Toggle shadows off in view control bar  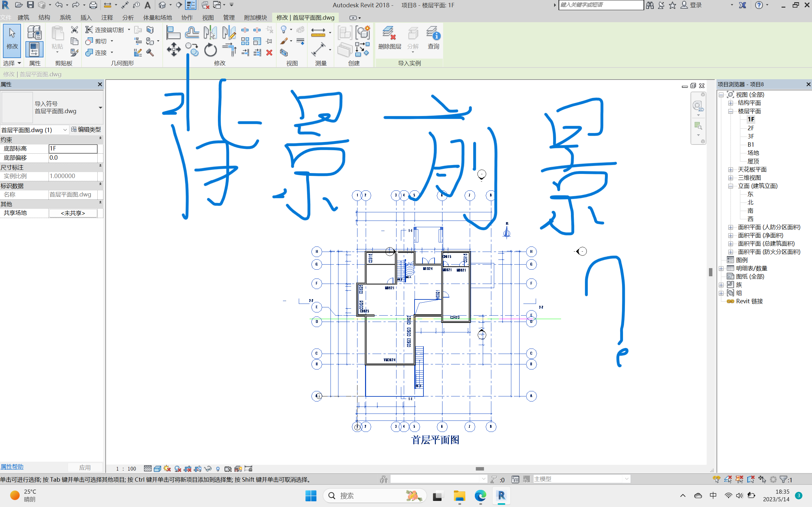[x=178, y=468]
